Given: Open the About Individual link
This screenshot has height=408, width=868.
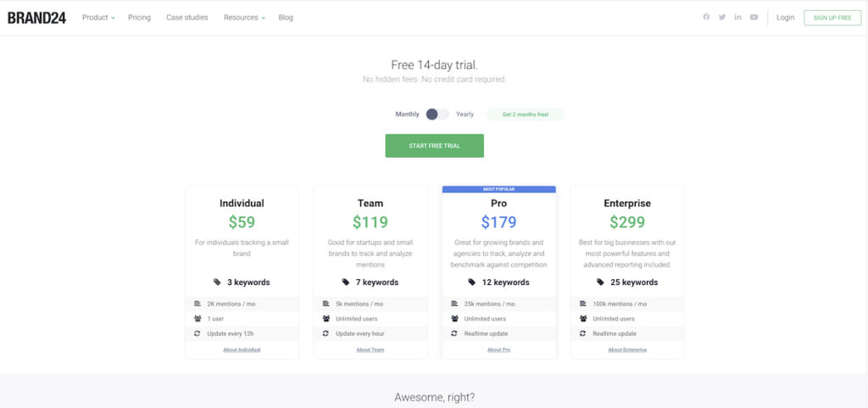Looking at the screenshot, I should [x=242, y=349].
